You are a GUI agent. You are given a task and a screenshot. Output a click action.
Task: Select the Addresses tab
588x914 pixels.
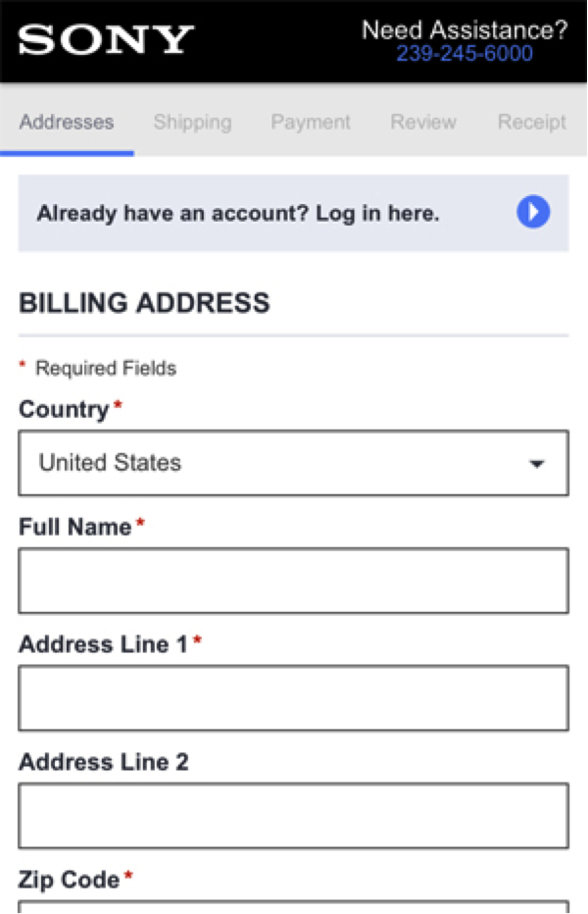pyautogui.click(x=67, y=123)
